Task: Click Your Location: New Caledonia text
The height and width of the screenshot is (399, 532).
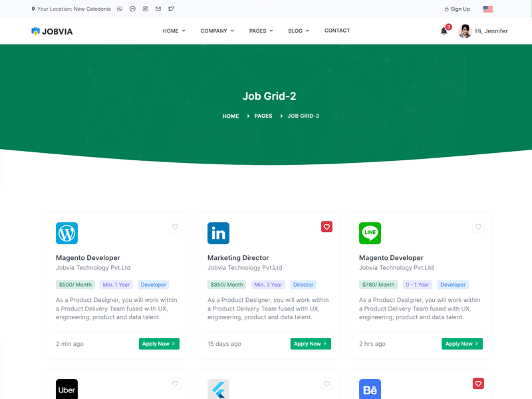Action: click(74, 9)
